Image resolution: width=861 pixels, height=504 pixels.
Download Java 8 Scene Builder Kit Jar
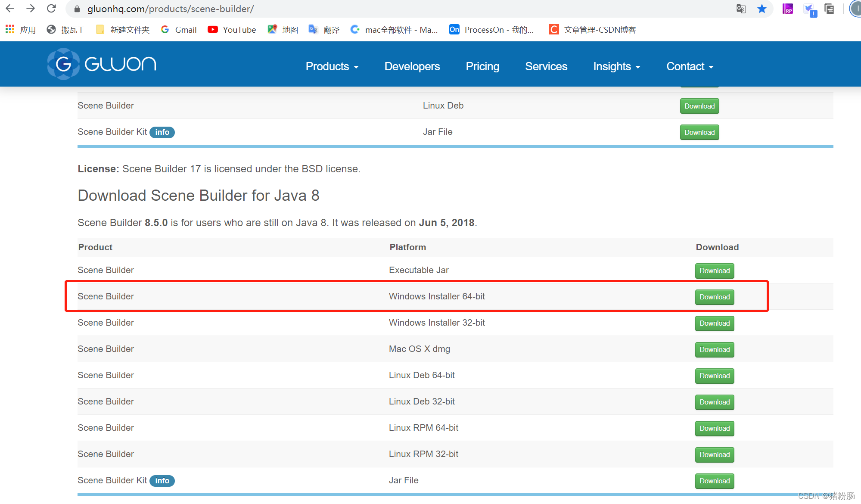(x=715, y=481)
